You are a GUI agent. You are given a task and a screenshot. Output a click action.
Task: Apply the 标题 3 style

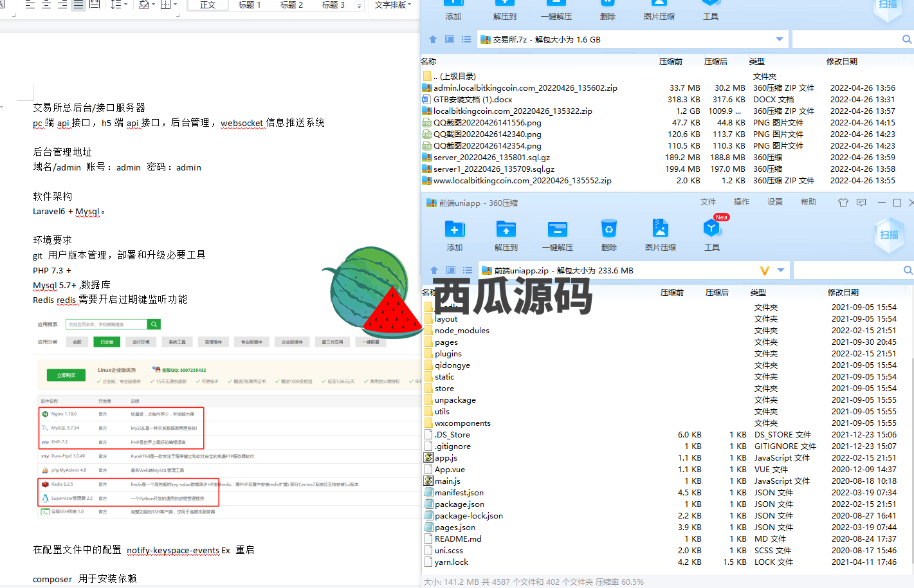pos(333,5)
